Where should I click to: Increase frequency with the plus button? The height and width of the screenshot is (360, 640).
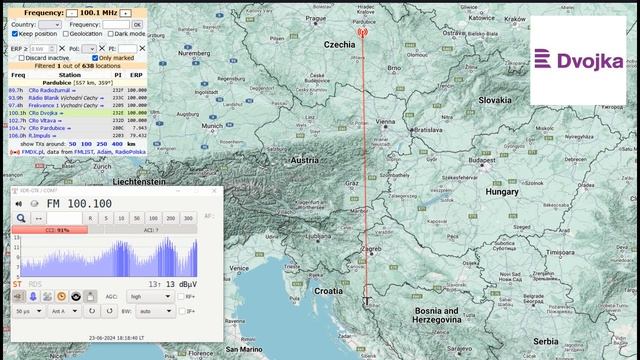point(126,13)
